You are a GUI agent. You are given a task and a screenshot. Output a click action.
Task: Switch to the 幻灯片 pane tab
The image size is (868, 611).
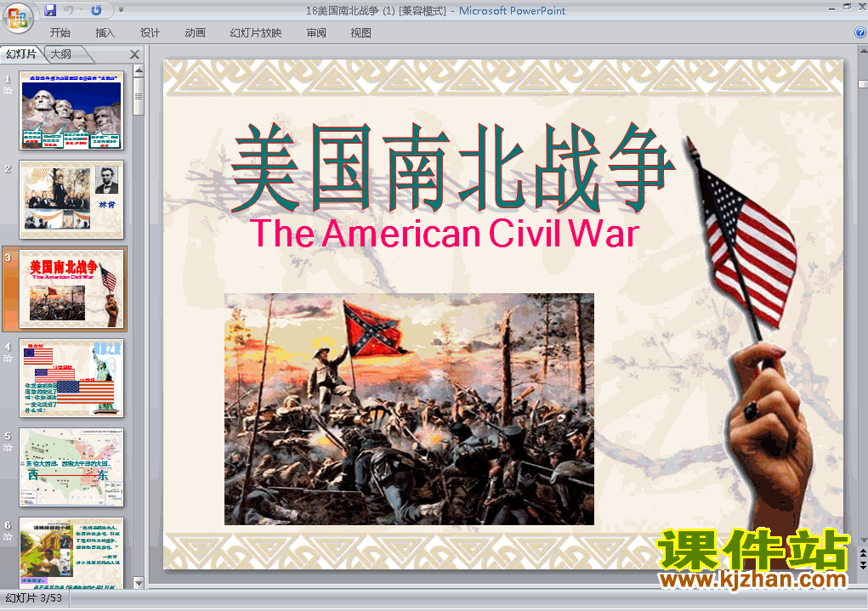[x=21, y=54]
